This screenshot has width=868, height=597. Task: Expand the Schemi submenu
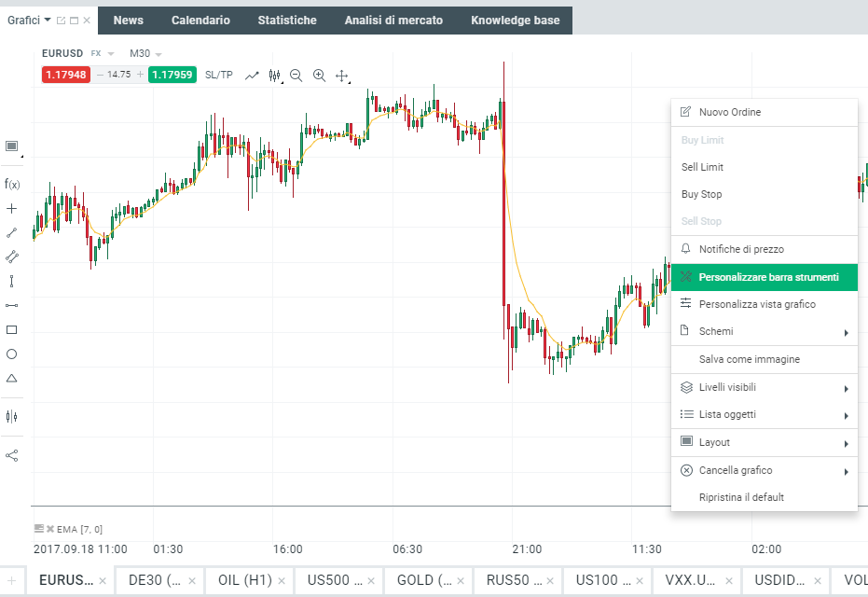764,331
